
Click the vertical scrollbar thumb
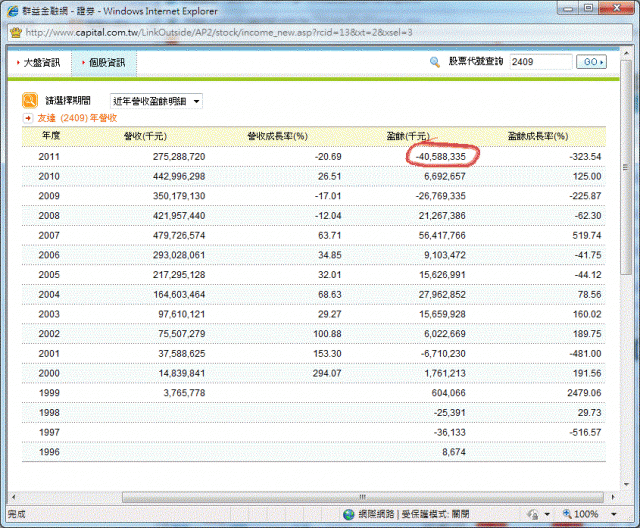pyautogui.click(x=626, y=168)
